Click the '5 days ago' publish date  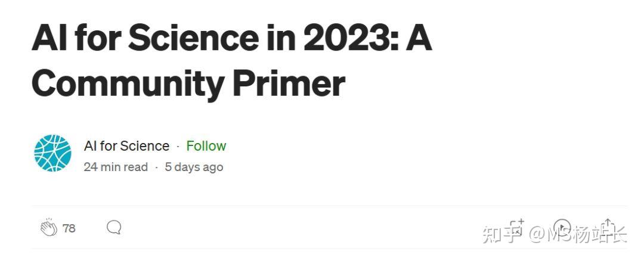click(194, 167)
